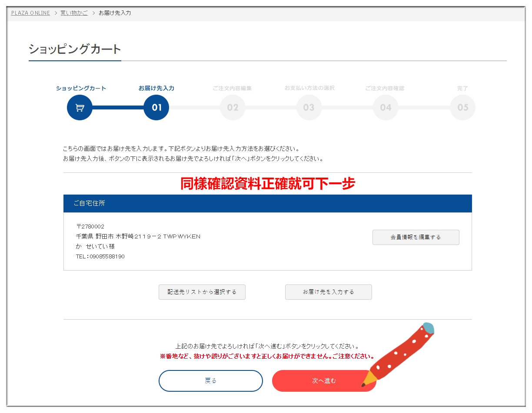Click the お届け先を入力する button
Screen dimensions: 532x413
(x=329, y=292)
